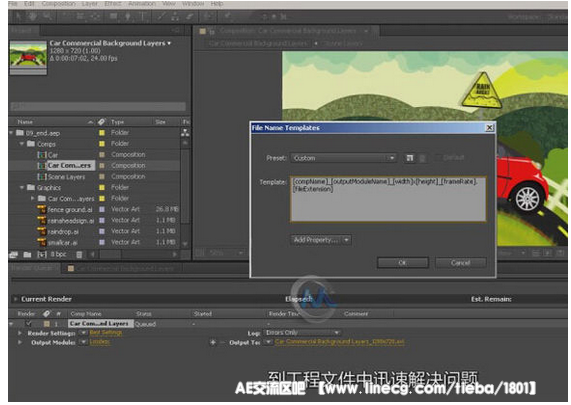
Task: Click the new composition icon in Project panel footer
Action: point(42,255)
